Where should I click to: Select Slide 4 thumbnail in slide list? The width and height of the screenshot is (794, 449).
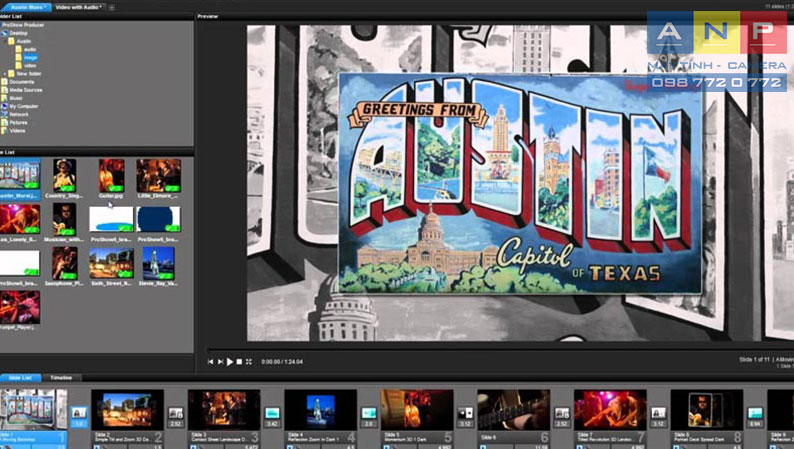pyautogui.click(x=321, y=410)
